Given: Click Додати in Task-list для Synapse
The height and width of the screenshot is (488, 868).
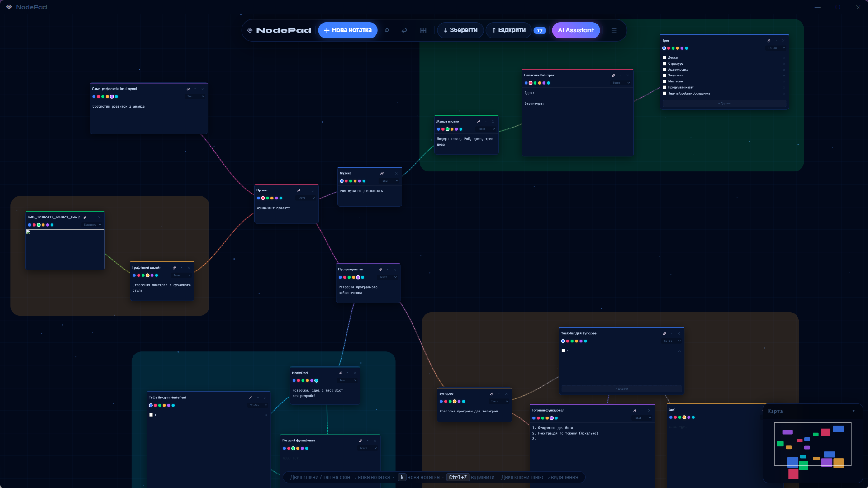Looking at the screenshot, I should (621, 389).
